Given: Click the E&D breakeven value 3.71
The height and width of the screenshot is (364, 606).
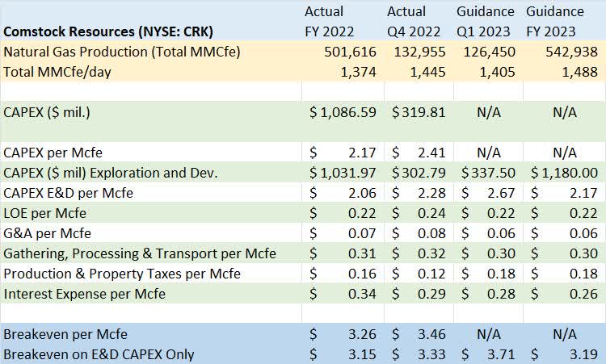Looking at the screenshot, I should 501,354.
